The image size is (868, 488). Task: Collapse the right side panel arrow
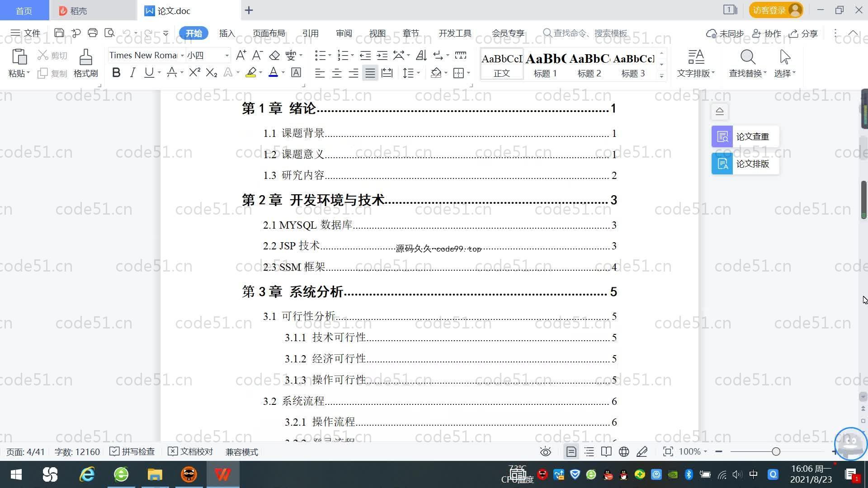click(x=720, y=111)
